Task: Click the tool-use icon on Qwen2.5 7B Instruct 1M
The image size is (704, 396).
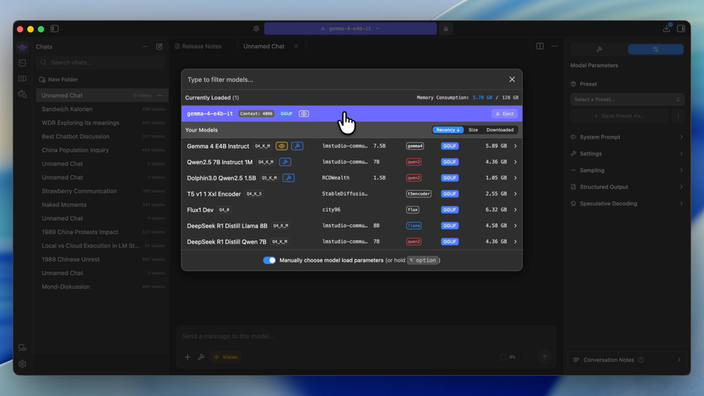Action: [285, 162]
